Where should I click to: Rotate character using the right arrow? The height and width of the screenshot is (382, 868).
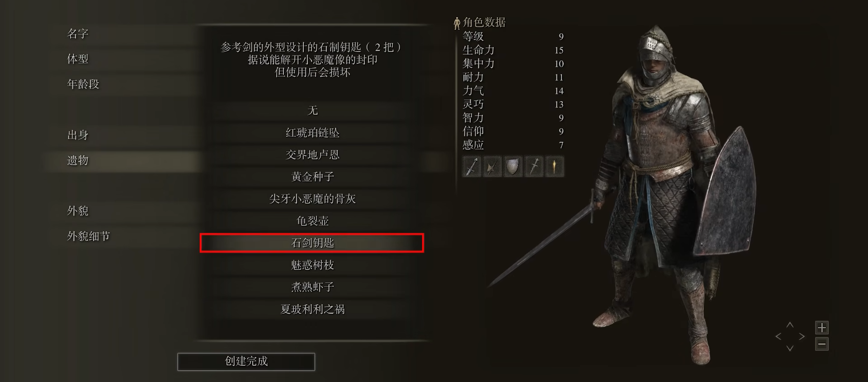click(x=802, y=336)
